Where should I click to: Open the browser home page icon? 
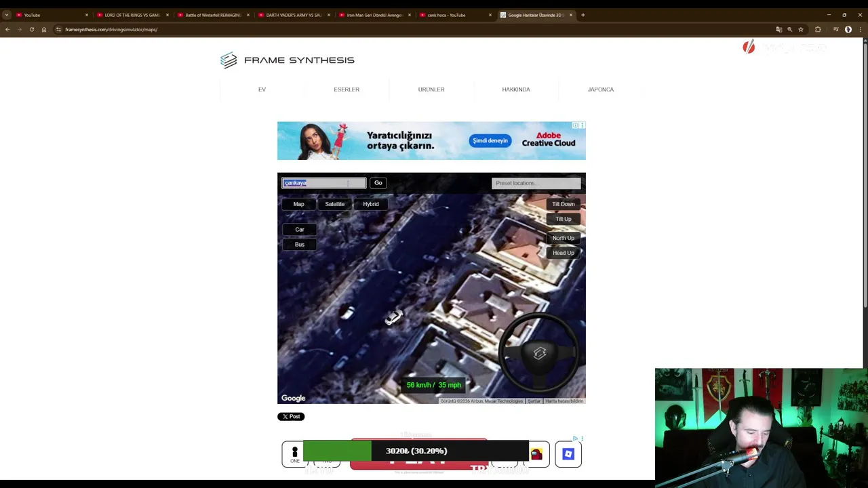tap(44, 29)
